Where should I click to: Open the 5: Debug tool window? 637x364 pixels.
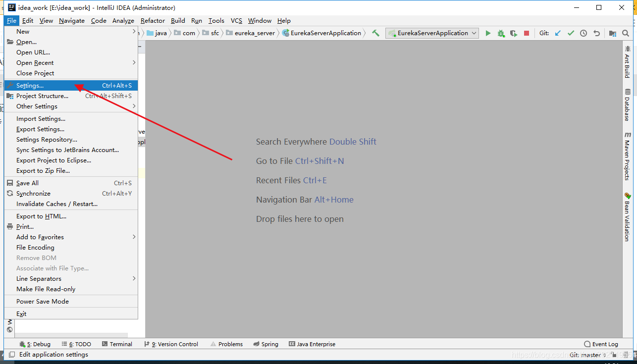tap(35, 344)
